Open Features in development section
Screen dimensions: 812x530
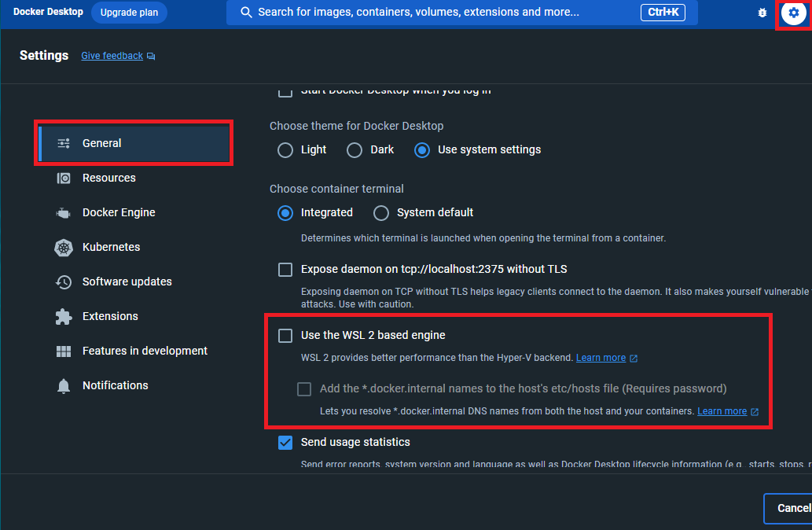point(134,351)
